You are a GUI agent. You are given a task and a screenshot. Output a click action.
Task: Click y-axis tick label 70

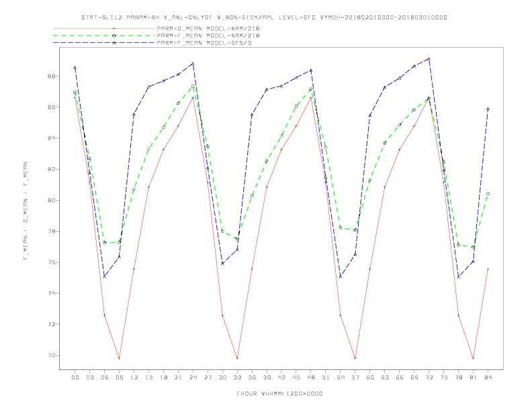(52, 355)
